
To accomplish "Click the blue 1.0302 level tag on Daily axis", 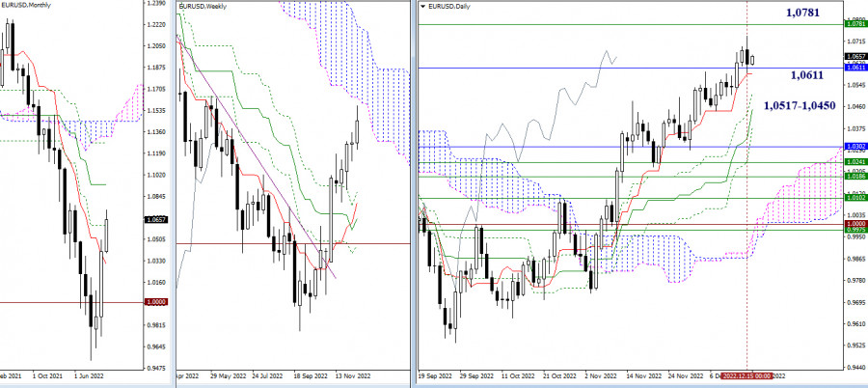I will [x=855, y=147].
